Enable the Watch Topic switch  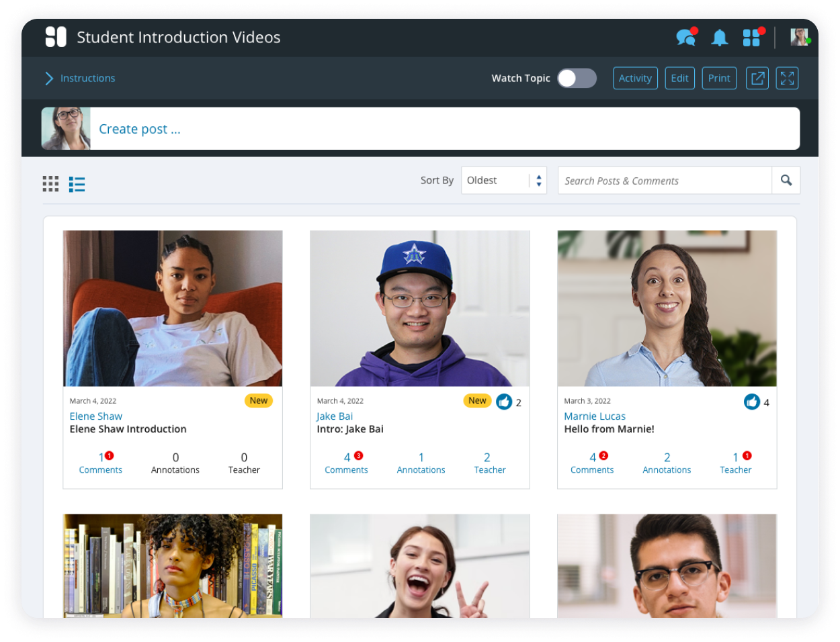tap(577, 78)
